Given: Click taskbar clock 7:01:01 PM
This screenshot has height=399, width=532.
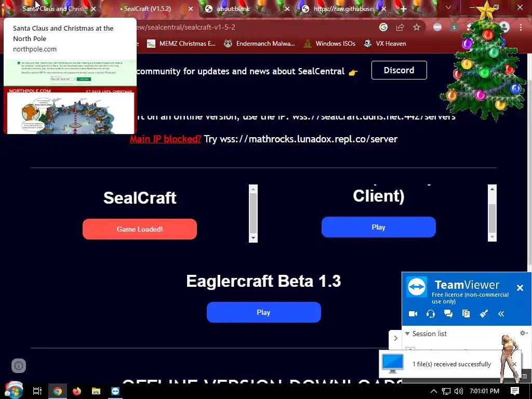Looking at the screenshot, I should (484, 391).
